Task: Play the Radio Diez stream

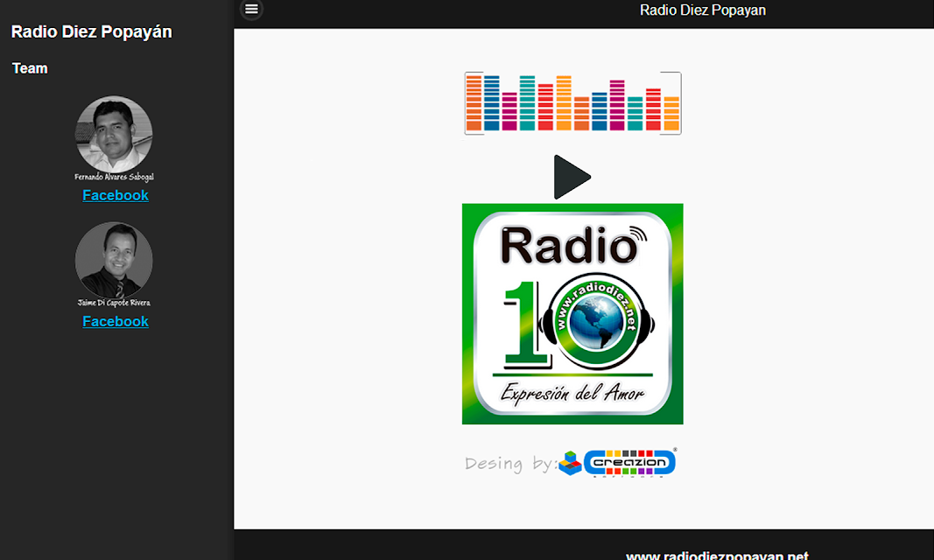Action: [x=572, y=177]
